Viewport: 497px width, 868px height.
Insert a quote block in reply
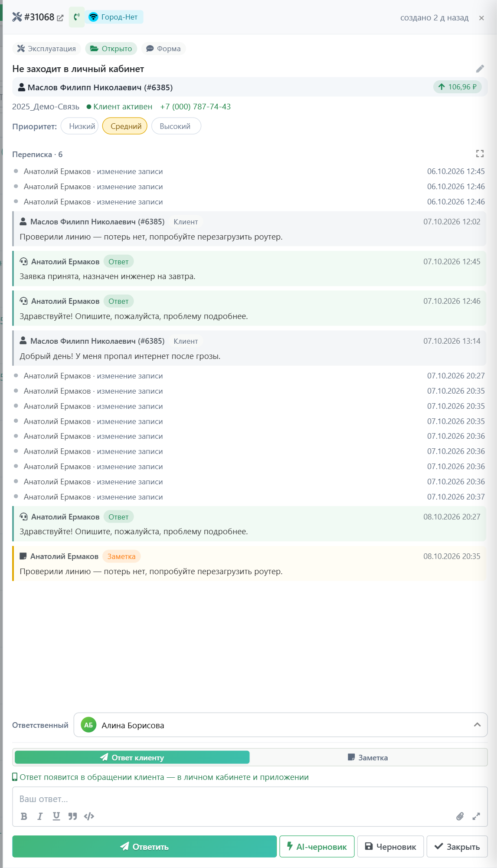72,816
